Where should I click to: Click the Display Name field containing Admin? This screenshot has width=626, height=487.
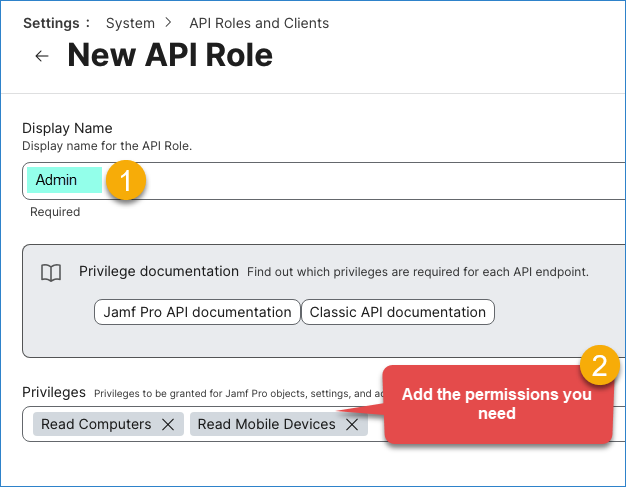[x=350, y=181]
